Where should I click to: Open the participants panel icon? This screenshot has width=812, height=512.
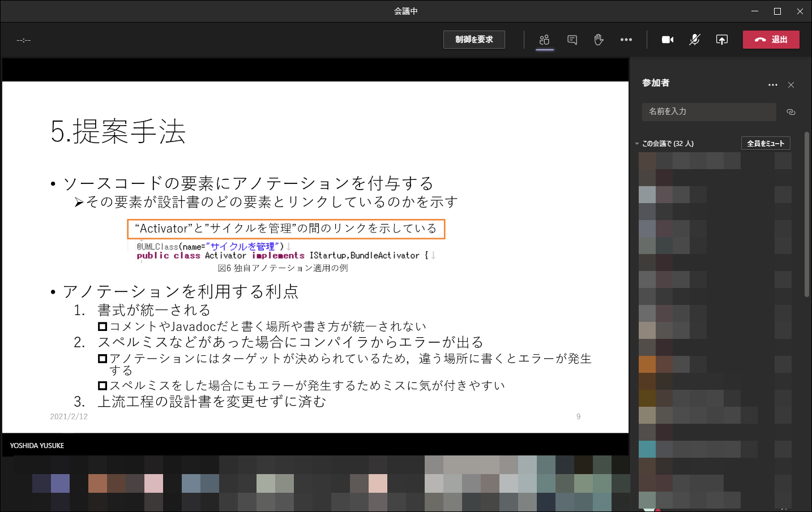pos(544,40)
